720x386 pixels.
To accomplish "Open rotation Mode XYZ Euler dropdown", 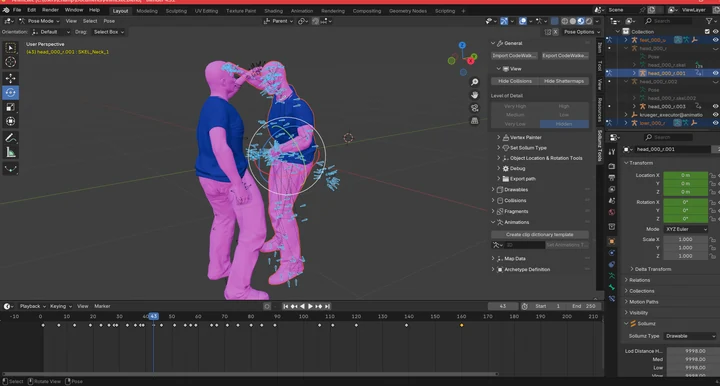I will tap(686, 229).
